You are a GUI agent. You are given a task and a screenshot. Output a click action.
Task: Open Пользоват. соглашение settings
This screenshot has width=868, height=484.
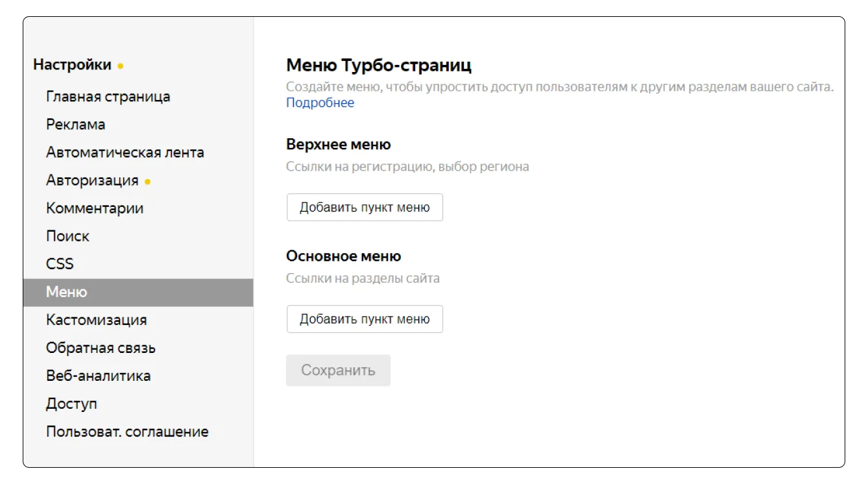click(x=127, y=431)
